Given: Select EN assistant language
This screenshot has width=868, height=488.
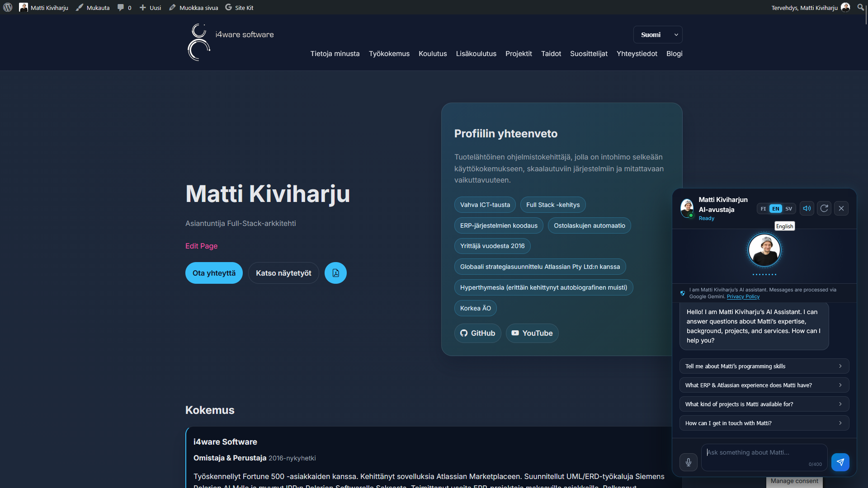Looking at the screenshot, I should 776,209.
